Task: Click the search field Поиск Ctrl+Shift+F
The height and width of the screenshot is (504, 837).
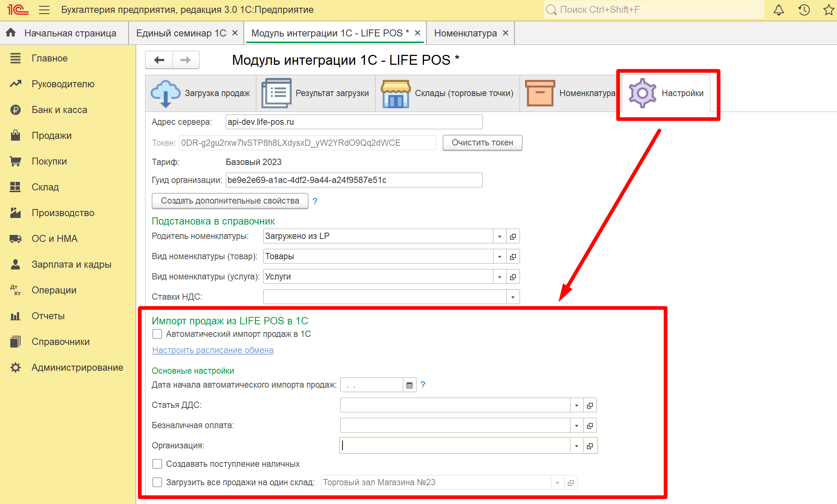Action: [x=654, y=10]
